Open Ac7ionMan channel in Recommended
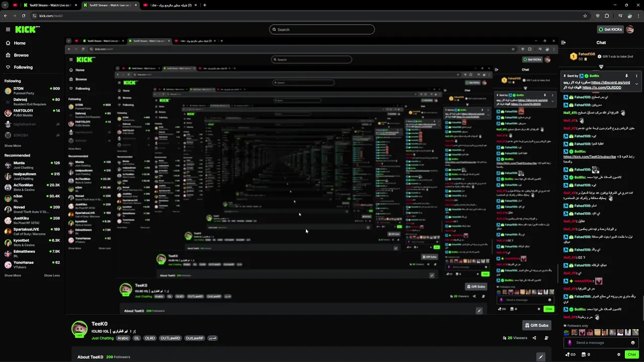 point(32,187)
